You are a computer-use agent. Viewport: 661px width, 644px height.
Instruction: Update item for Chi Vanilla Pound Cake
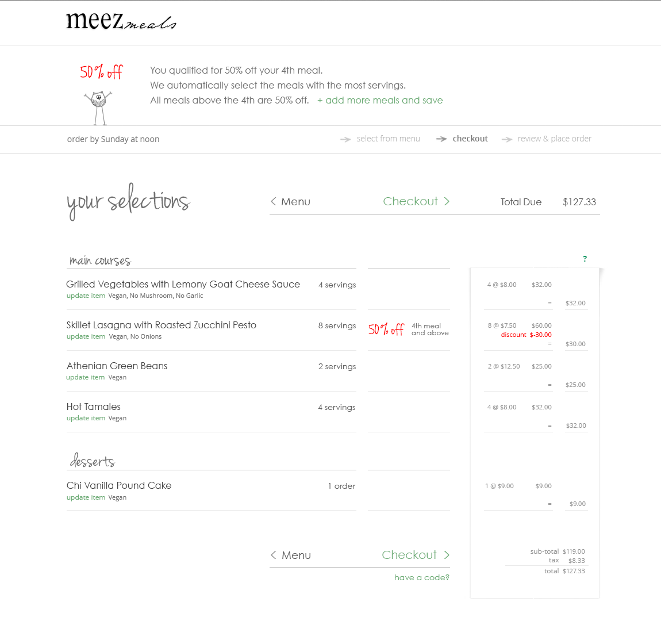86,497
